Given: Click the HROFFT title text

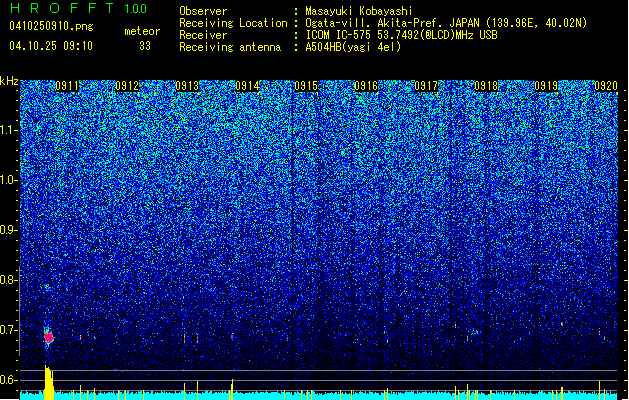Looking at the screenshot, I should (62, 8).
